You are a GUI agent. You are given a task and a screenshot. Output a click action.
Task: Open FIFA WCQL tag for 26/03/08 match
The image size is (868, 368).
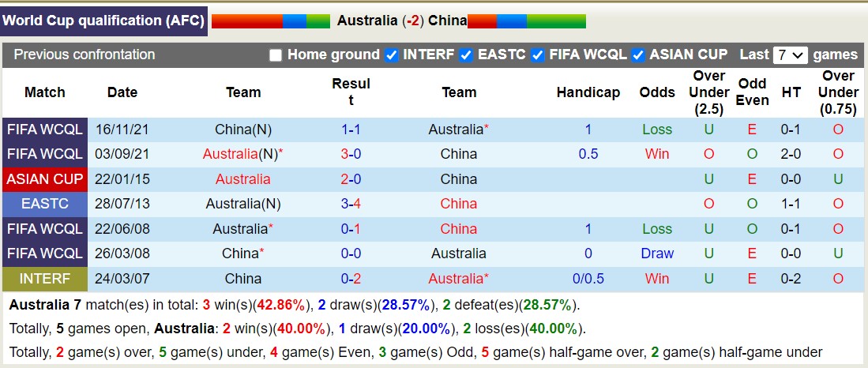pos(45,254)
